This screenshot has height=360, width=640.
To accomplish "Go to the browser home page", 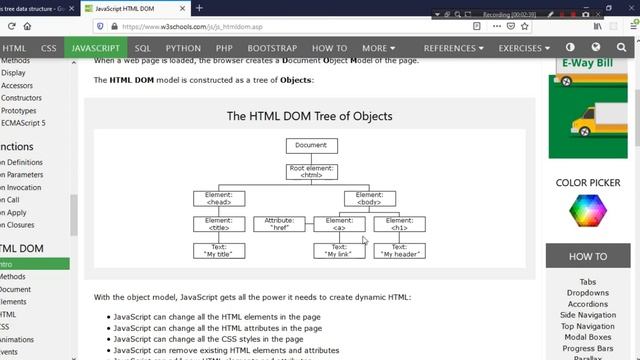I will click(x=27, y=27).
